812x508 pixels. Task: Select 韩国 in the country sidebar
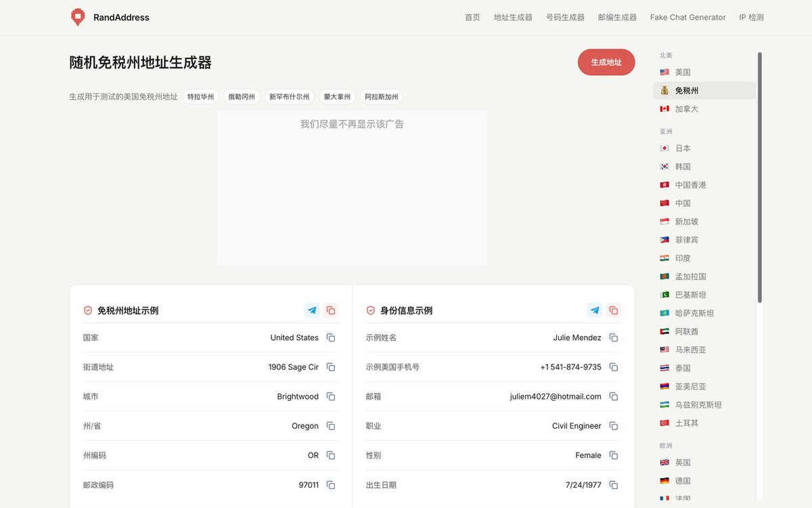coord(704,166)
